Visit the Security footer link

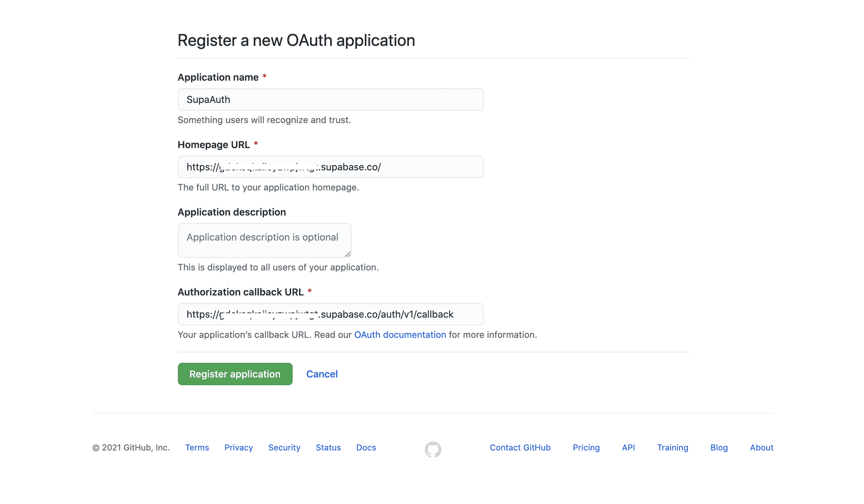tap(284, 448)
